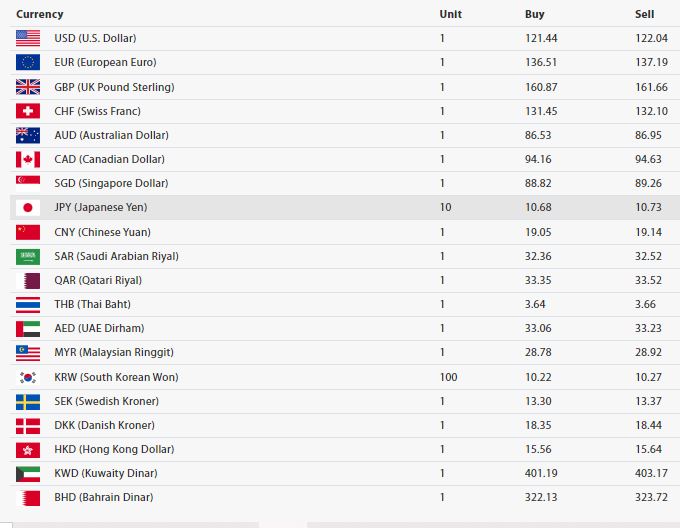This screenshot has width=680, height=528.
Task: Select the SAR (Saudi Arabian Riyal) label
Action: coord(116,256)
